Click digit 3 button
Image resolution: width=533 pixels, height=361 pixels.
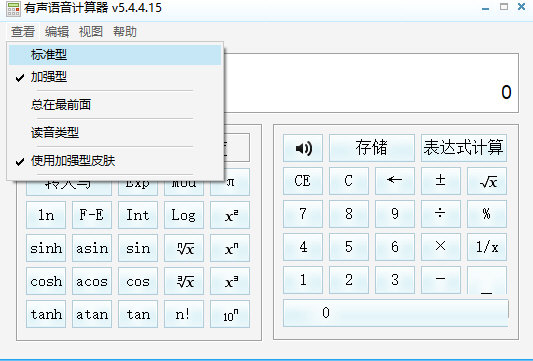pos(395,280)
